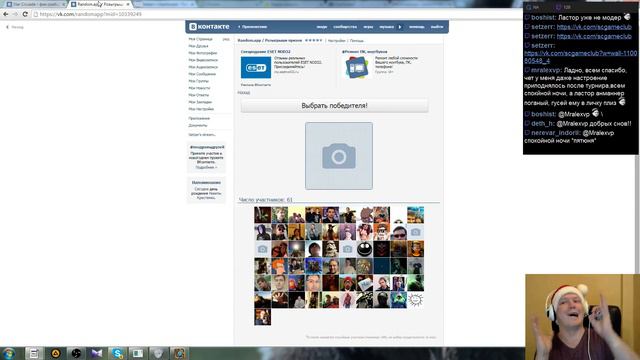
Task: Open Документы in sidebar
Action: pos(198,125)
